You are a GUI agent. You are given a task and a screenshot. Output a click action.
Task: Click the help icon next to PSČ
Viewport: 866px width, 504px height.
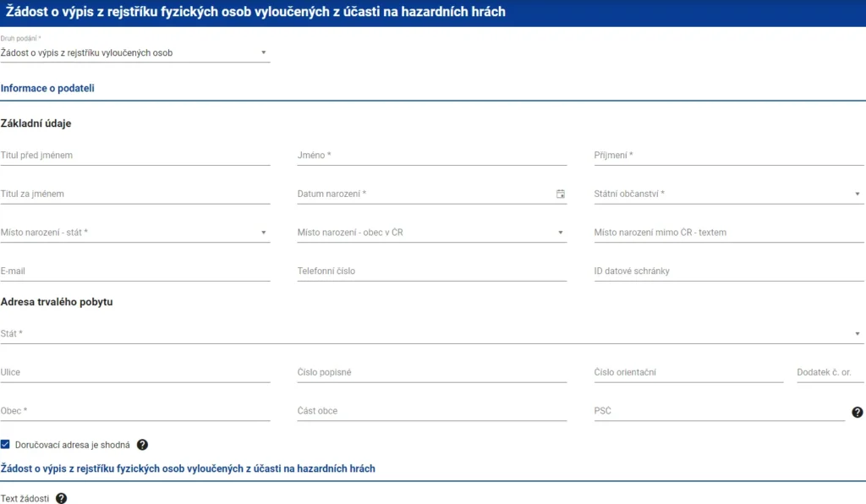click(857, 413)
